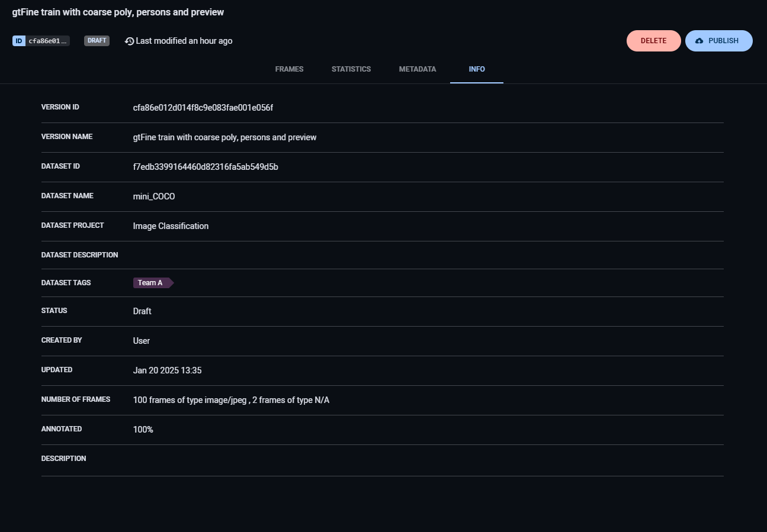Viewport: 767px width, 532px height.
Task: Click the DELETE button
Action: [x=653, y=40]
